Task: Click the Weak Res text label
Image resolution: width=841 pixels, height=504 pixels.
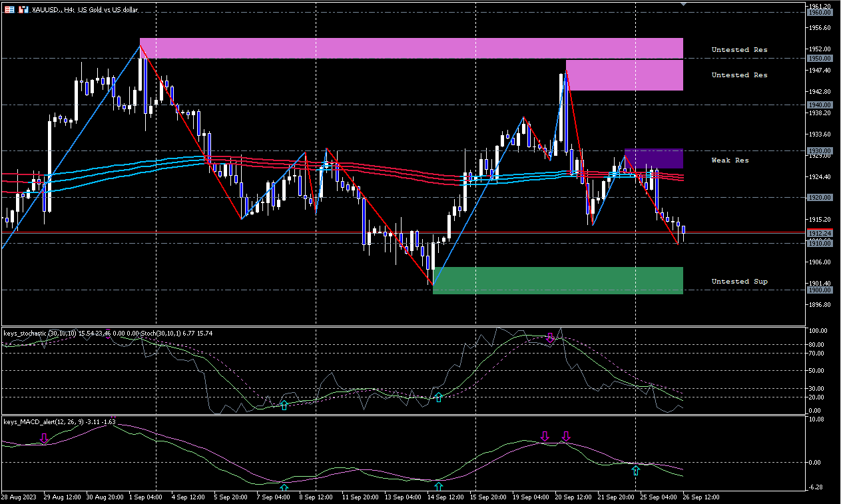Action: click(730, 160)
